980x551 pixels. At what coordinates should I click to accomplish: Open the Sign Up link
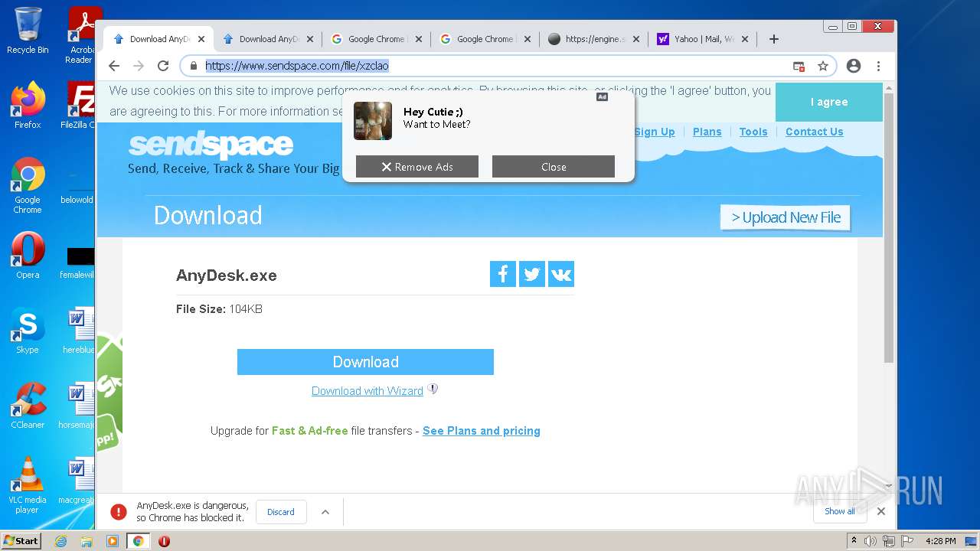[655, 132]
